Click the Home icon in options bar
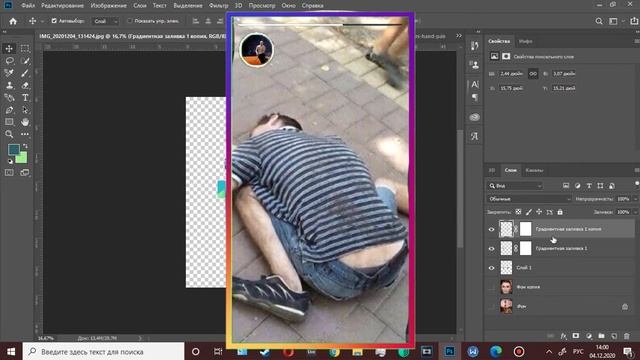 click(x=13, y=21)
